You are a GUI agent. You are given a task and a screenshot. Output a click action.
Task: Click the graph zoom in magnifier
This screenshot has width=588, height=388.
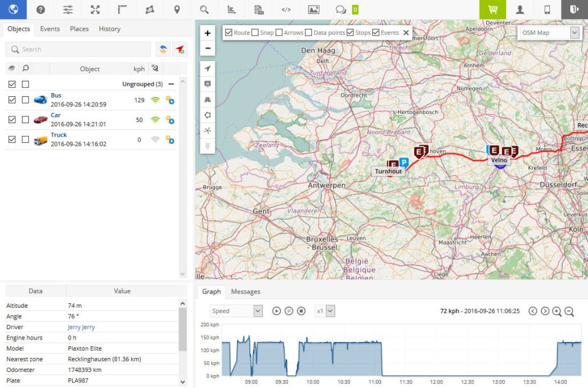click(557, 311)
